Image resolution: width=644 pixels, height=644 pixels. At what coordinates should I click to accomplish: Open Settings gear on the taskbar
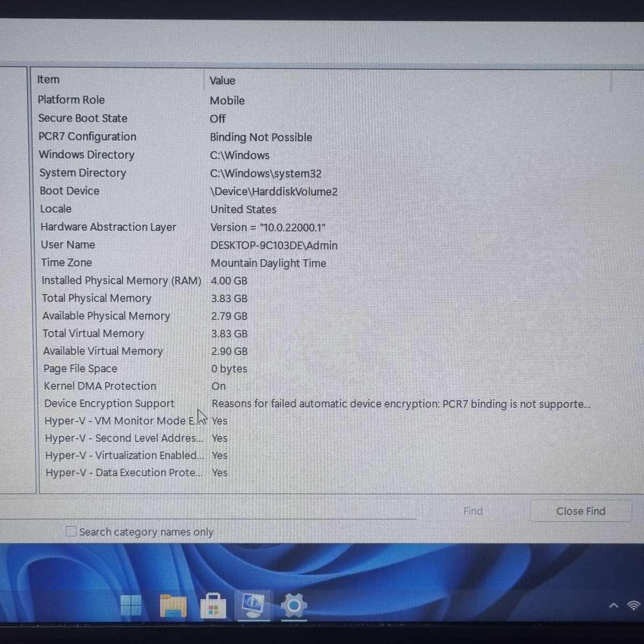[x=294, y=606]
